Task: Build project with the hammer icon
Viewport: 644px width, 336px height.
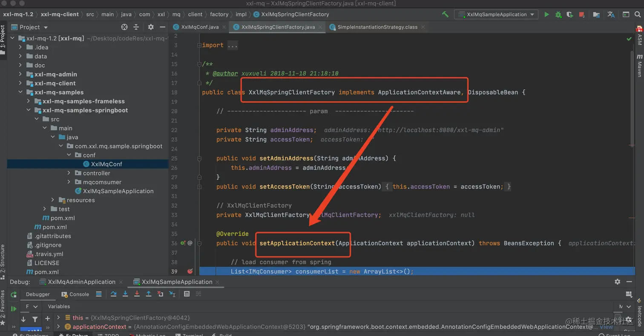Action: click(x=445, y=14)
